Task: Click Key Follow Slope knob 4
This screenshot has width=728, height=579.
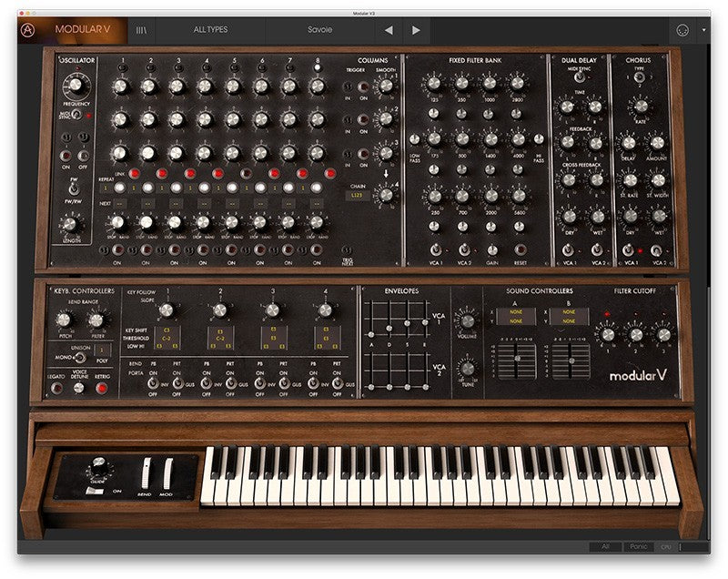Action: click(326, 310)
